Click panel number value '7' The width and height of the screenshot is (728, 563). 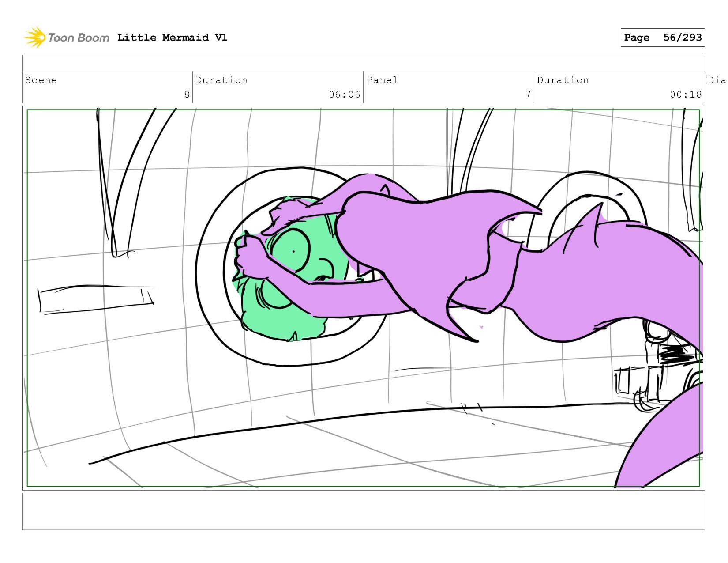click(x=528, y=94)
